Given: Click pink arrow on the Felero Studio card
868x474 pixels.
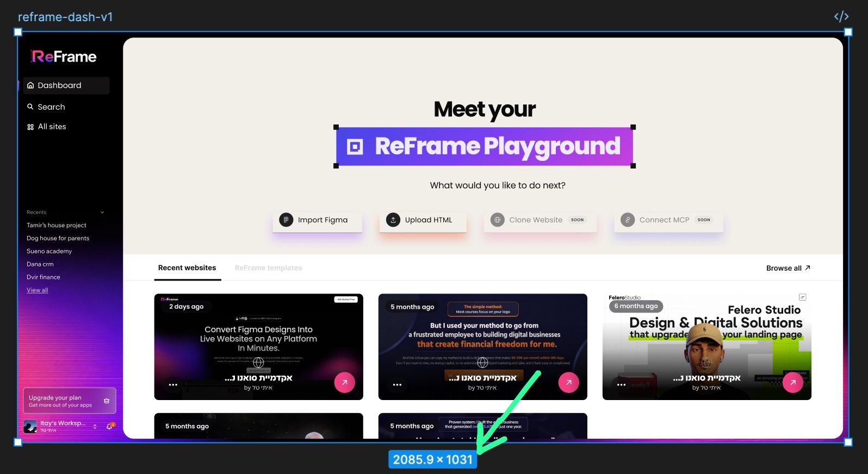Looking at the screenshot, I should (x=792, y=383).
